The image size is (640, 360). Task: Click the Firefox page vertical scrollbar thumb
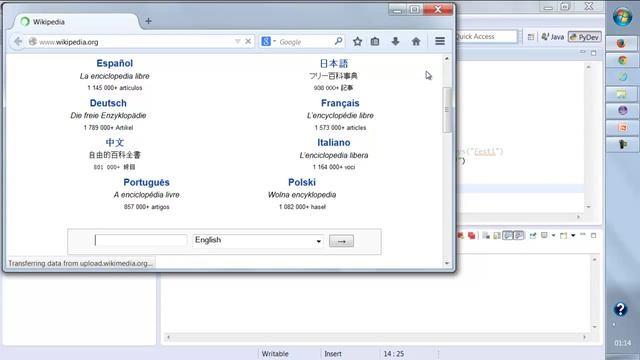tap(447, 110)
